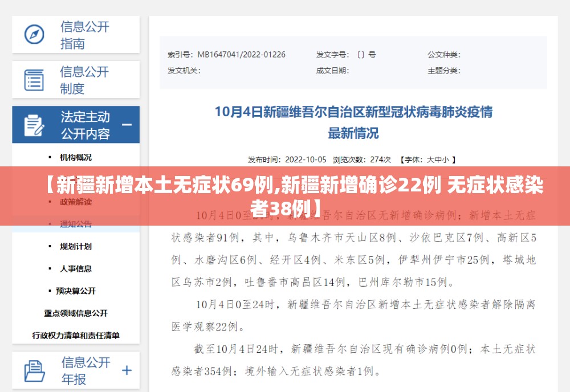Set font size to 中
This screenshot has height=392, width=570.
point(438,160)
